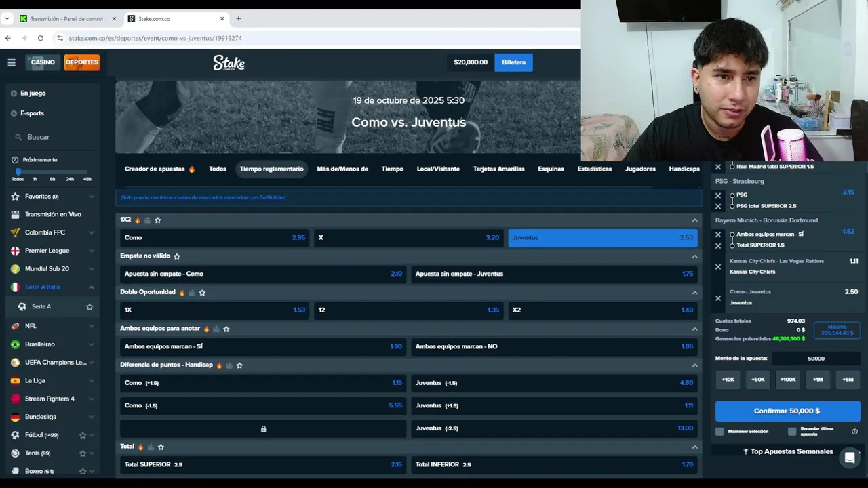Image resolution: width=868 pixels, height=488 pixels.
Task: Favorite the Fútbol sport star
Action: tap(83, 435)
